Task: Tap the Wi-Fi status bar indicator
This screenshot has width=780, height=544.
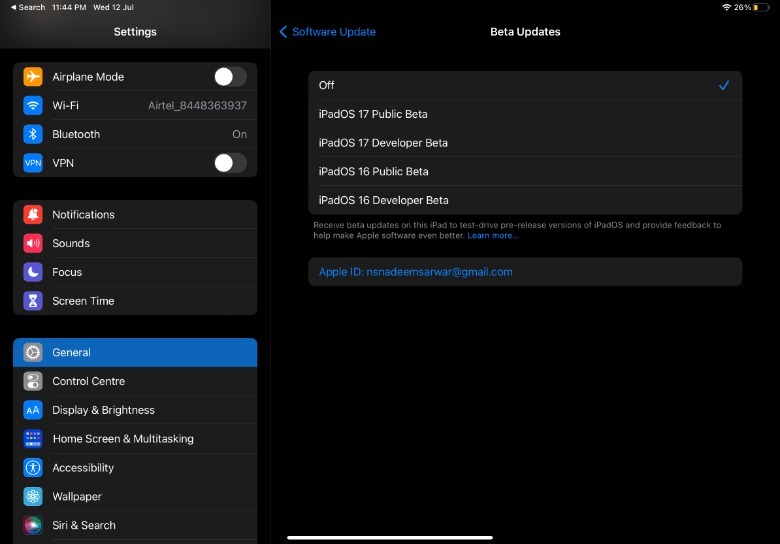Action: tap(726, 7)
